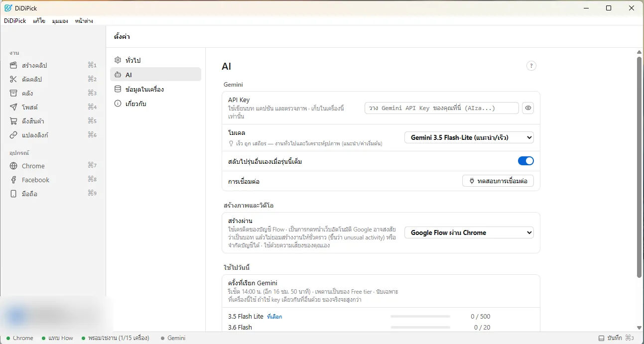Open the help question mark icon
Screen dimensions: 644x344
531,66
